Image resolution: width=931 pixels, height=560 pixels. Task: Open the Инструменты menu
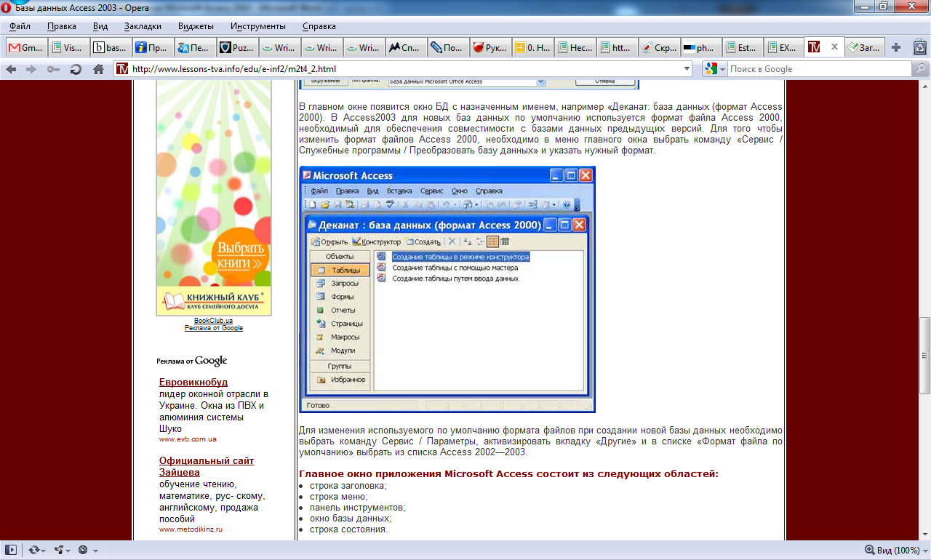257,26
